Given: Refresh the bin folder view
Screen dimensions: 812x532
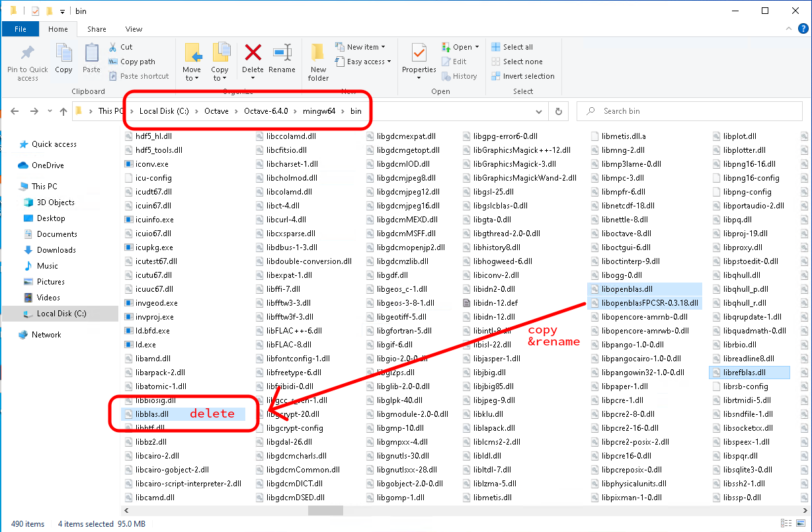Looking at the screenshot, I should (x=559, y=111).
